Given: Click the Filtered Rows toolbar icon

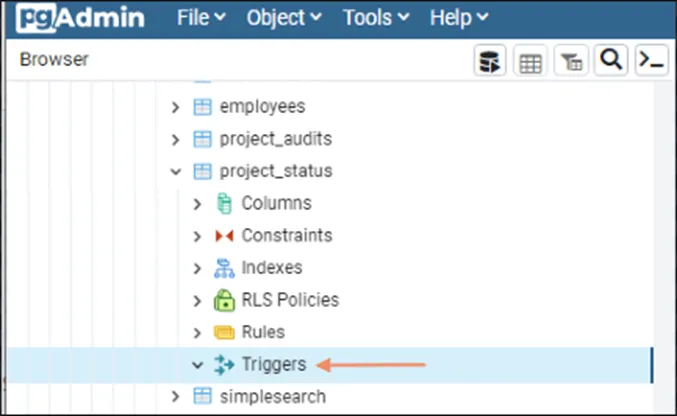Looking at the screenshot, I should (570, 62).
